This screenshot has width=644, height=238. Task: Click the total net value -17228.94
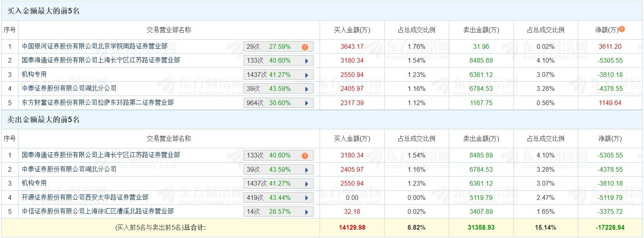pos(610,228)
